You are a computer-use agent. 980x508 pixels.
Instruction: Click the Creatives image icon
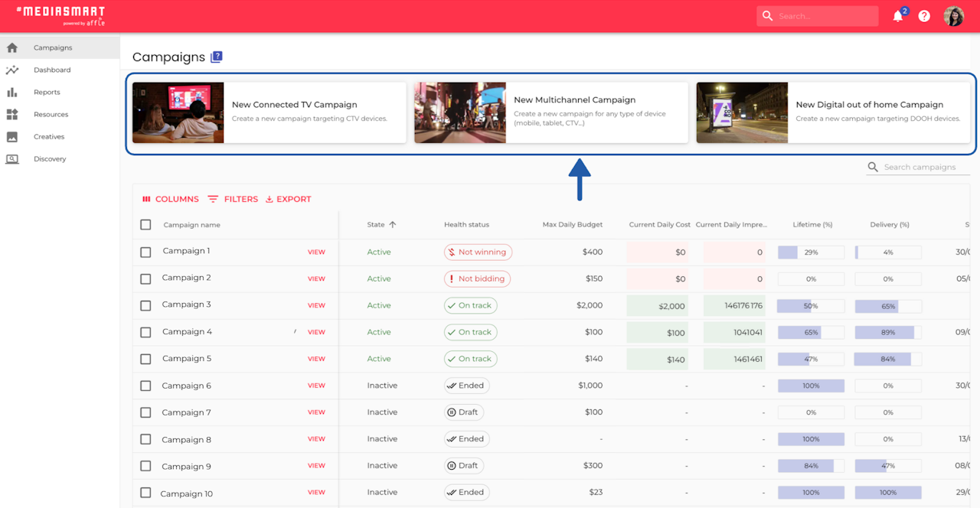(12, 136)
